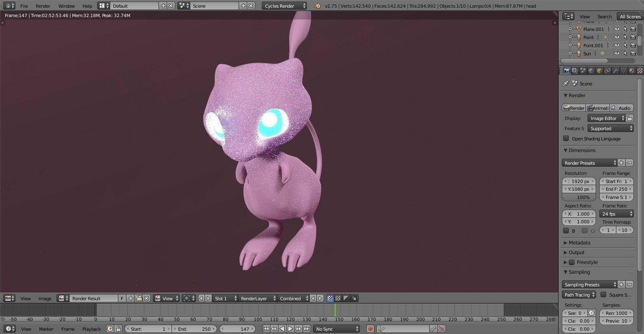
Task: Jump to end frame in timeline
Action: 307,329
